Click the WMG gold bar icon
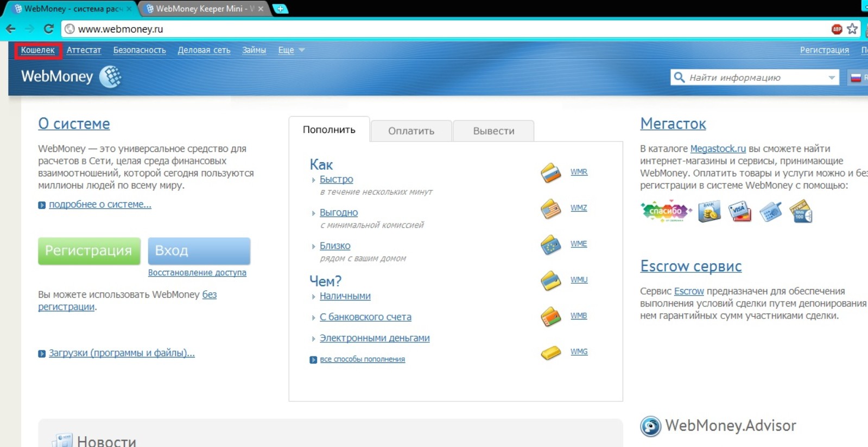This screenshot has width=868, height=447. click(550, 353)
